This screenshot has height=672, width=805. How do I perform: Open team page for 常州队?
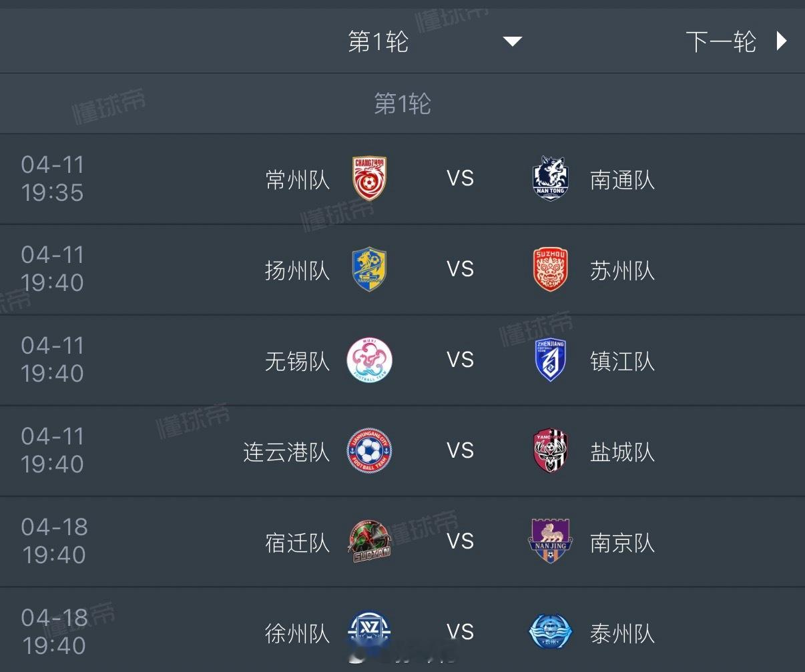(297, 180)
